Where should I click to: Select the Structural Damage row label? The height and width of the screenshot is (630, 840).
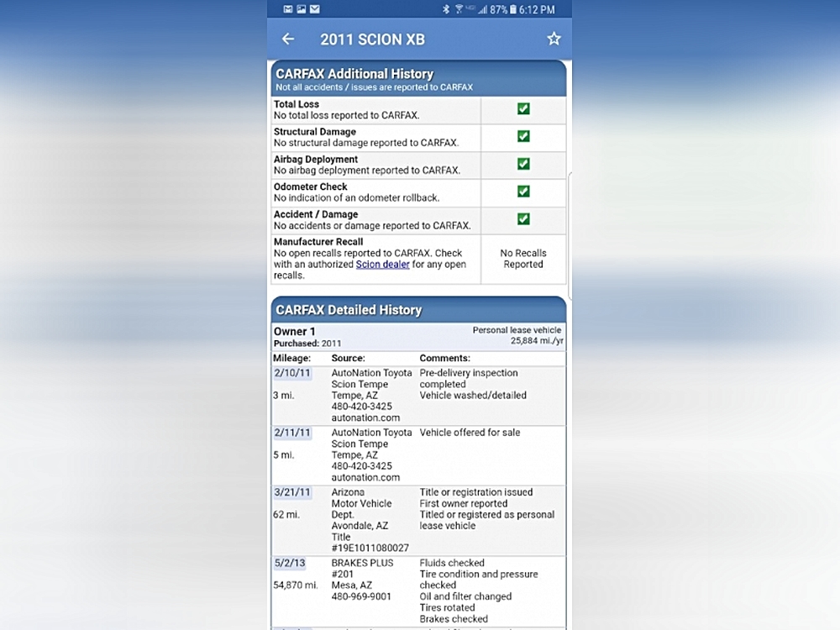click(314, 132)
